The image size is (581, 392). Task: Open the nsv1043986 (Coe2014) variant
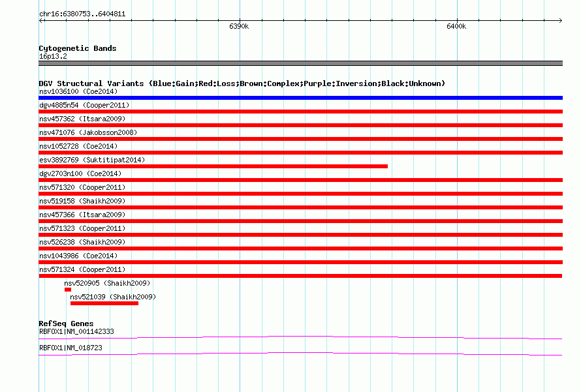pyautogui.click(x=78, y=256)
